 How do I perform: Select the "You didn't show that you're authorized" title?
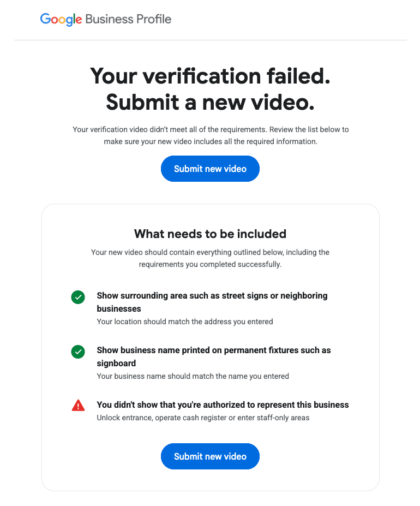(x=223, y=405)
